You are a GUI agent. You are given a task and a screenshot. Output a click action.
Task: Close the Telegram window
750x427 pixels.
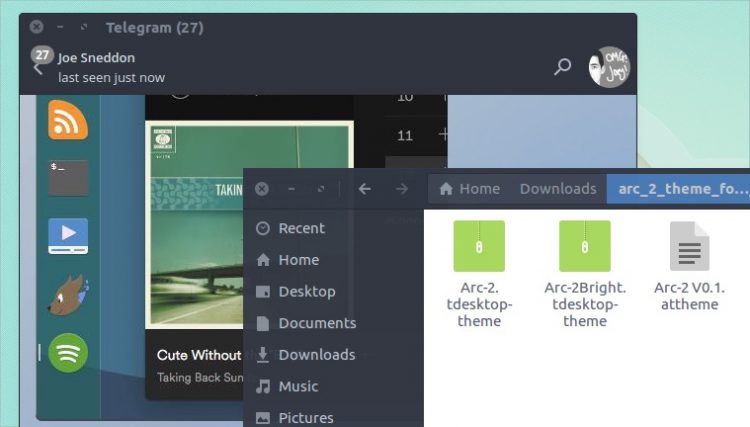tap(36, 27)
